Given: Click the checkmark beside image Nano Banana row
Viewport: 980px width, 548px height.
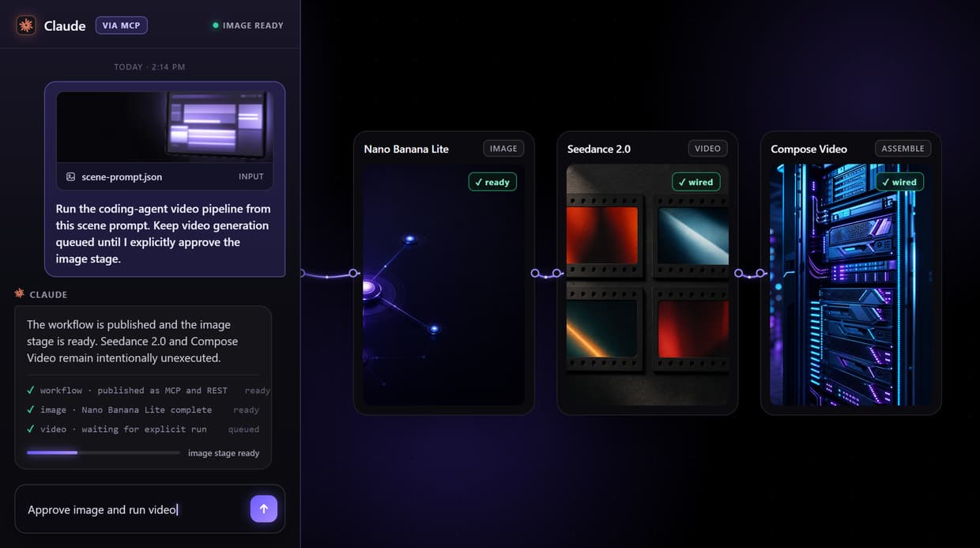Looking at the screenshot, I should [31, 410].
